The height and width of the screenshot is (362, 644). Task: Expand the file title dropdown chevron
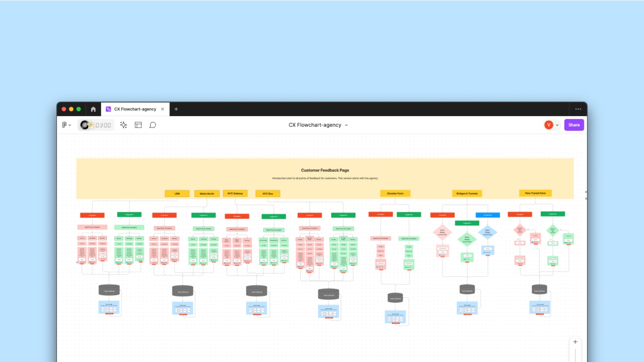pyautogui.click(x=346, y=125)
